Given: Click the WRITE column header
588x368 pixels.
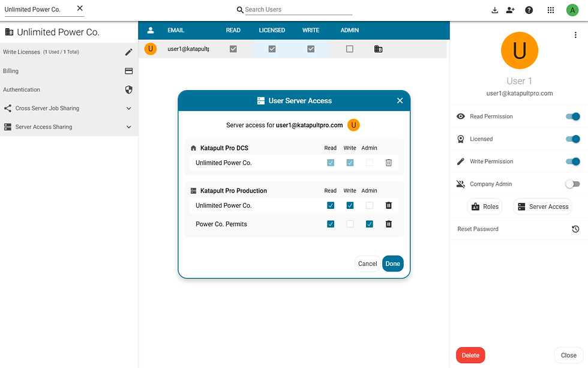Looking at the screenshot, I should coord(311,31).
